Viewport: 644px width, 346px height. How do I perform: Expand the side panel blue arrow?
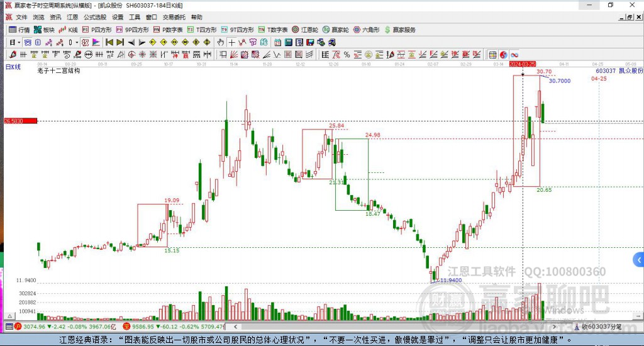point(638,260)
